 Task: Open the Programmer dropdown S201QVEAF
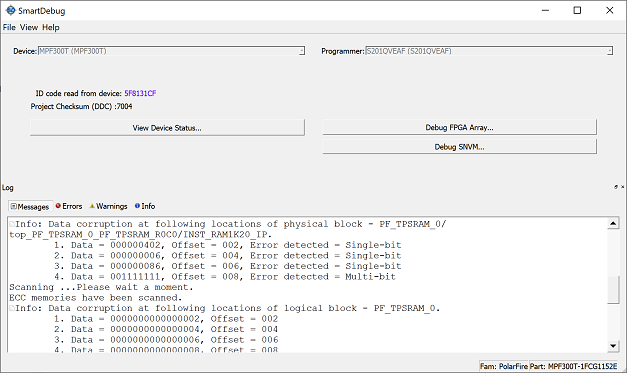coord(489,51)
